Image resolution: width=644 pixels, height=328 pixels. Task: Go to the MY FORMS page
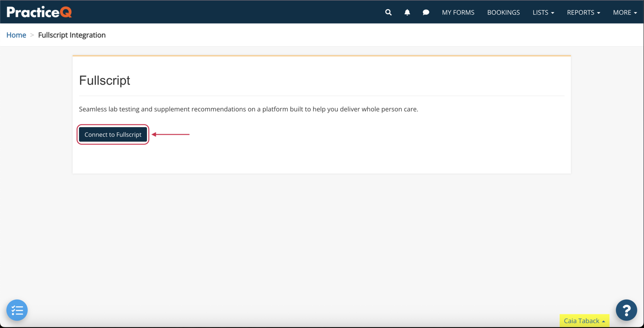tap(458, 12)
